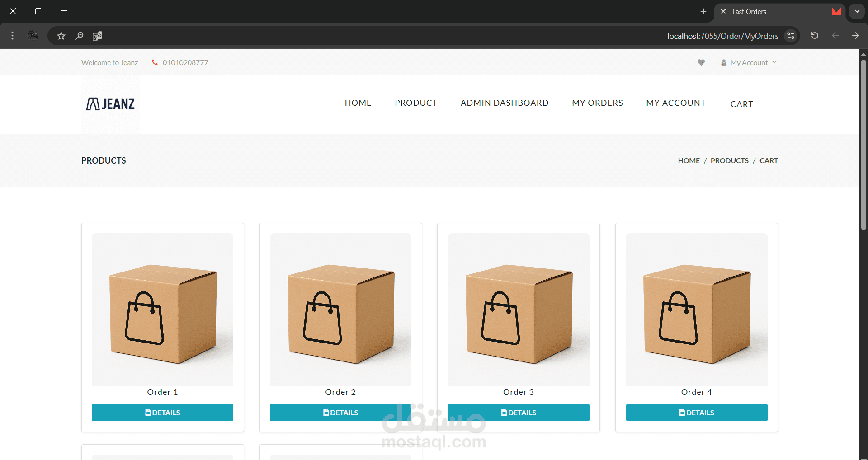The width and height of the screenshot is (868, 460).
Task: Go to HOME in the main navigation
Action: point(358,103)
